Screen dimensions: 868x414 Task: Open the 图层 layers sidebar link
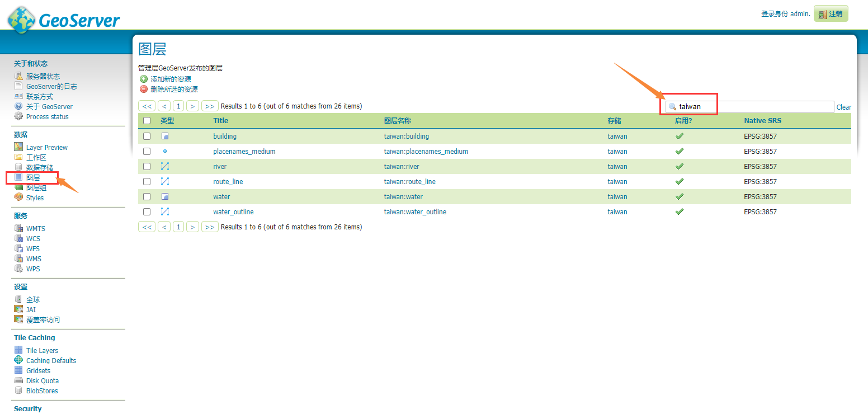point(33,177)
